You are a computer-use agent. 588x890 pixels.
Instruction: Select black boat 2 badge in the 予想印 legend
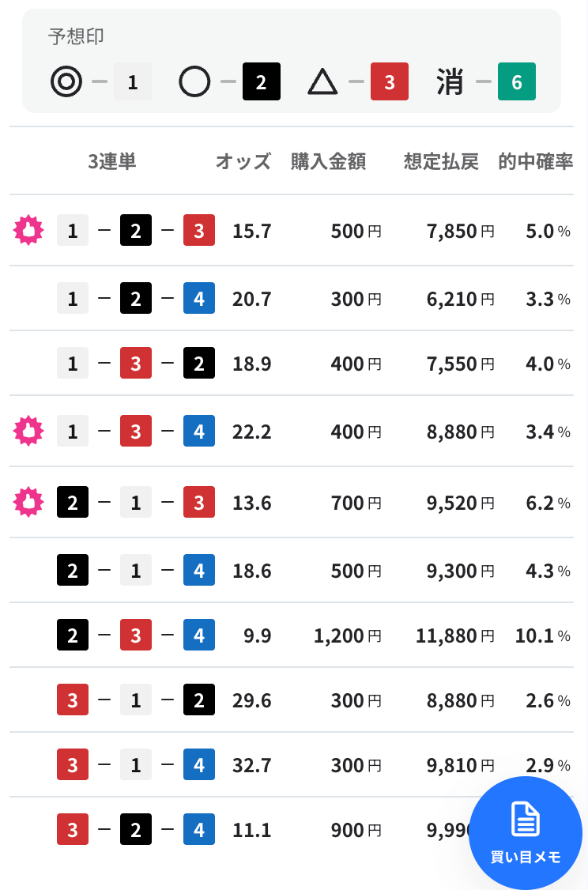262,81
